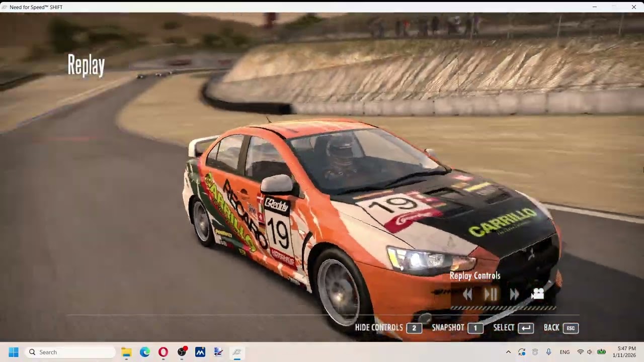The height and width of the screenshot is (362, 644).
Task: Open ENG language input switcher
Action: pos(565,352)
